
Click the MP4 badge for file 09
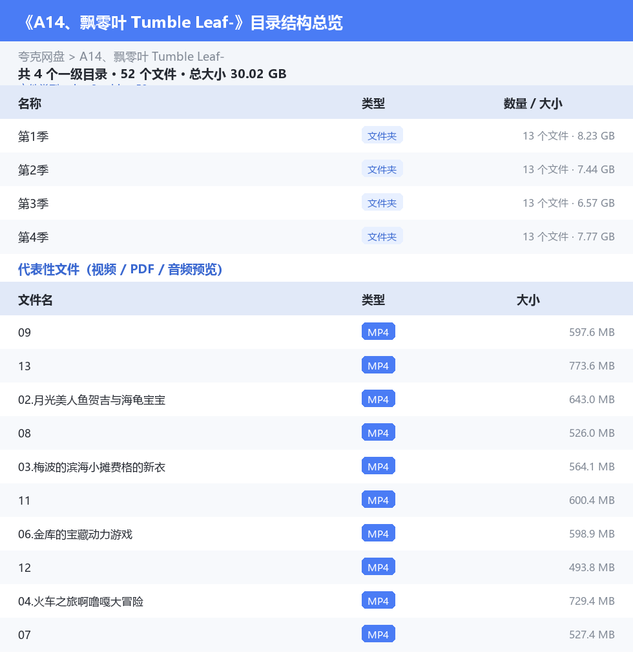click(378, 331)
